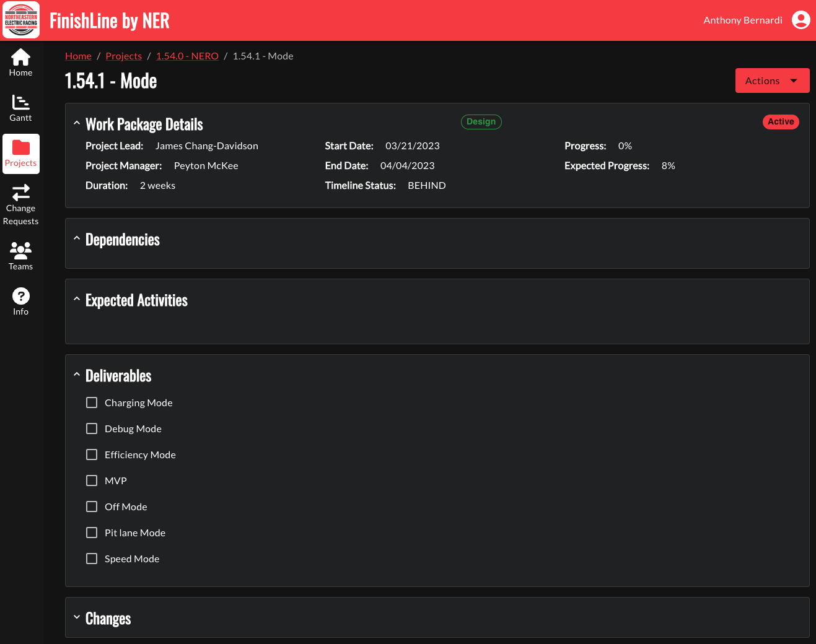Click the Anthony Bernardi account name
The height and width of the screenshot is (644, 816).
coord(742,20)
